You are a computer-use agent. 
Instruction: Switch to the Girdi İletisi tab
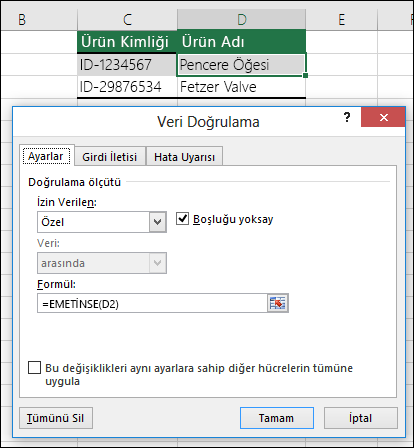point(110,157)
